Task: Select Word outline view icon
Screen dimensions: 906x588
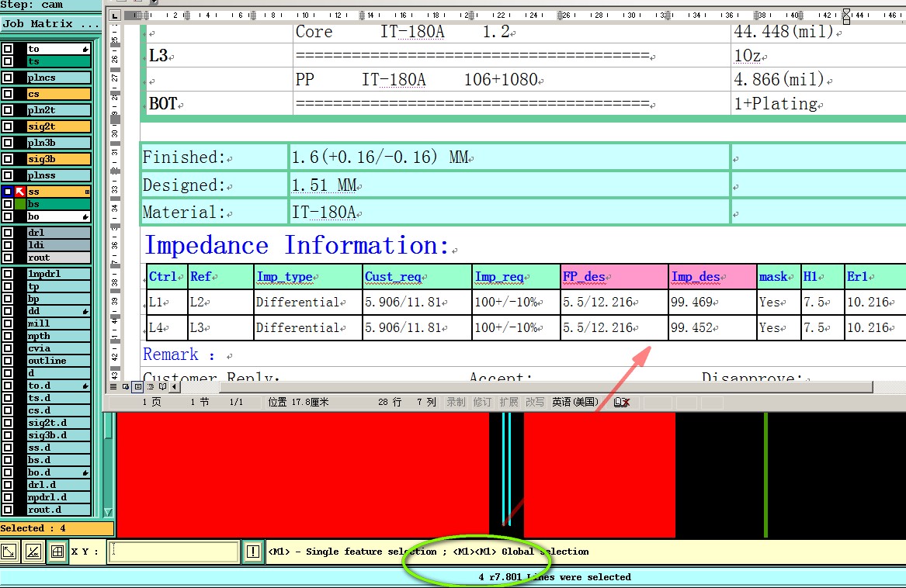Action: tap(151, 386)
